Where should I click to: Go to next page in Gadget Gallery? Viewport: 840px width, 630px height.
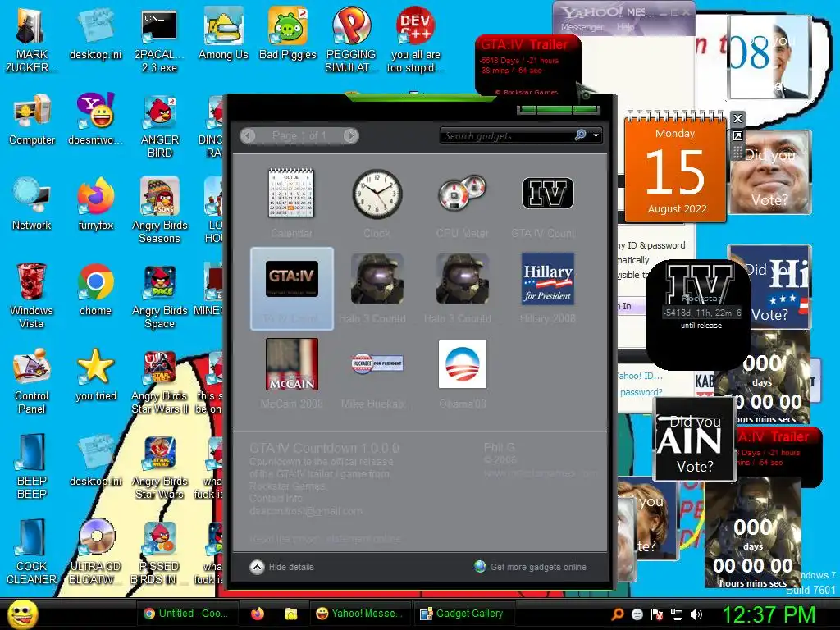[x=350, y=135]
